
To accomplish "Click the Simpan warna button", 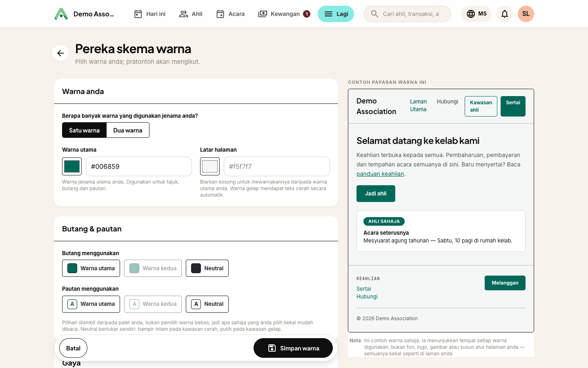I will pyautogui.click(x=293, y=348).
